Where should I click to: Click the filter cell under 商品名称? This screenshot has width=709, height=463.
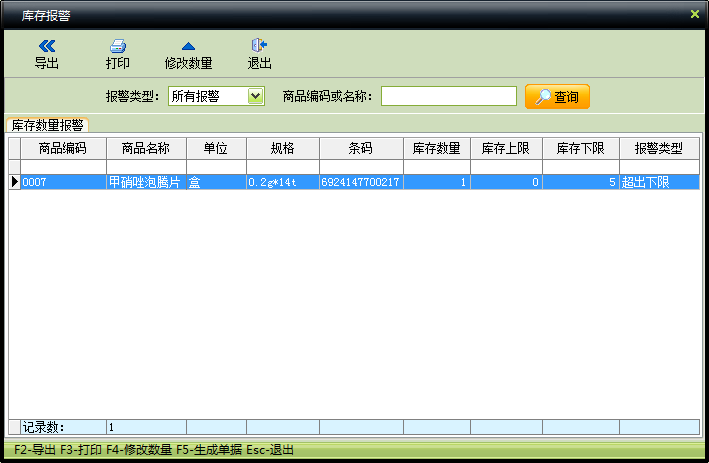(x=146, y=167)
